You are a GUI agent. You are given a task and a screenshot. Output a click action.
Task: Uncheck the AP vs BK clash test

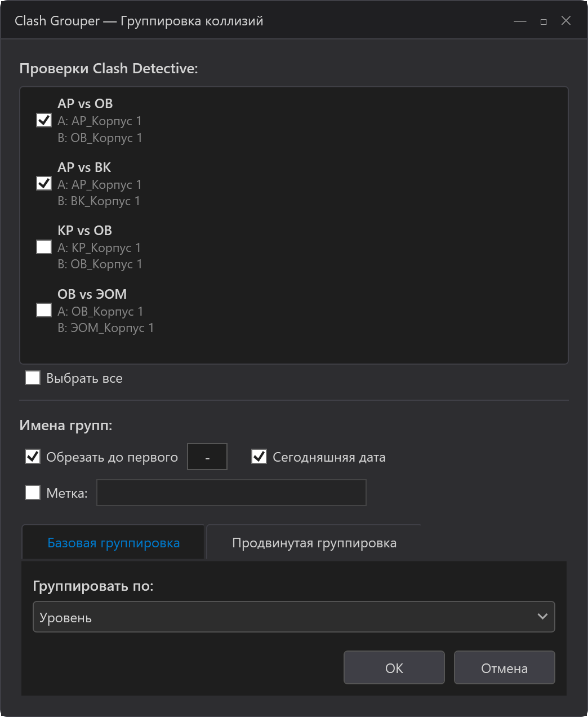point(44,183)
